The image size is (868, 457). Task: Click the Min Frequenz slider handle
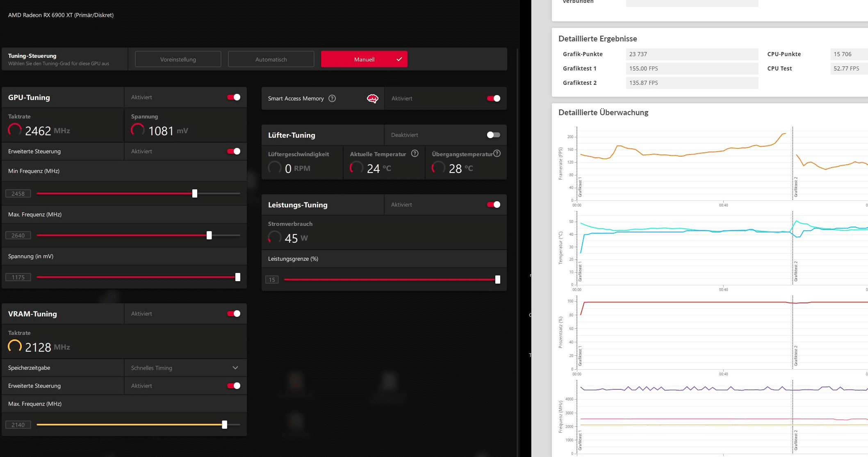pos(195,193)
